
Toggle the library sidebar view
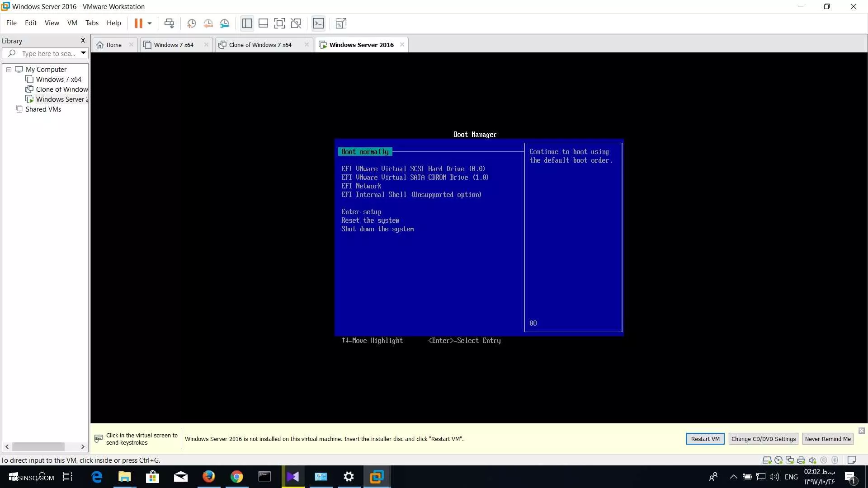pyautogui.click(x=247, y=23)
